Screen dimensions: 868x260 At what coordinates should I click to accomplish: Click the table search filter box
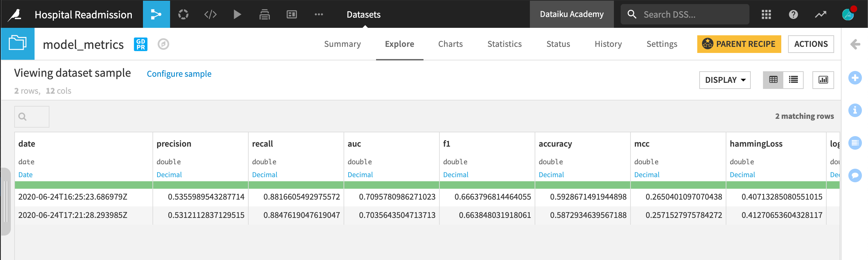click(x=32, y=117)
